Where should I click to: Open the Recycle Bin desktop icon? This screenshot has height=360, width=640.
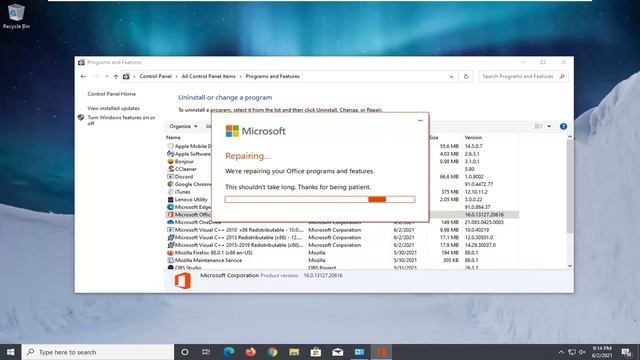[x=16, y=16]
